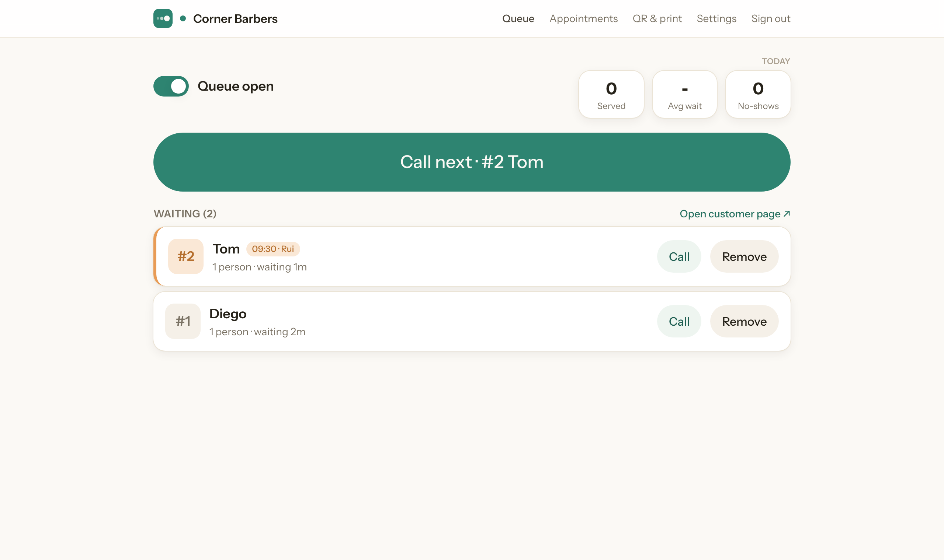Click '1 person · waiting 1m' text

259,267
